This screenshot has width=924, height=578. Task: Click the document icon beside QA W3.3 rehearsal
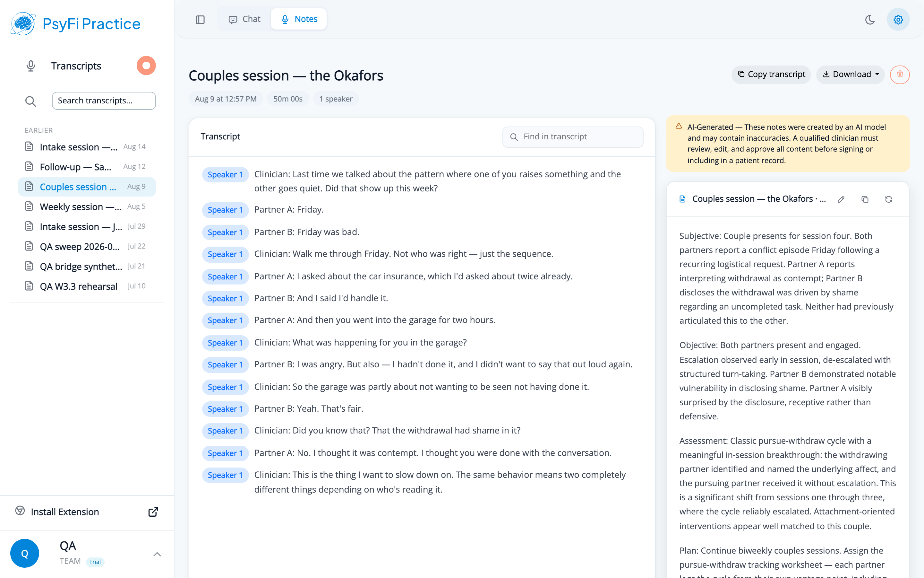(29, 286)
